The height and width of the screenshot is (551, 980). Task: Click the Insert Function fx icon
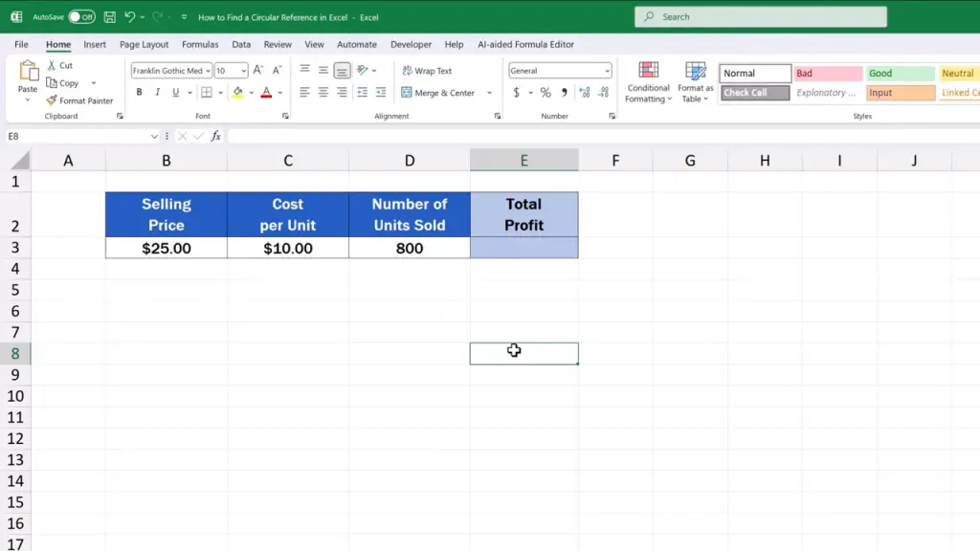tap(216, 136)
